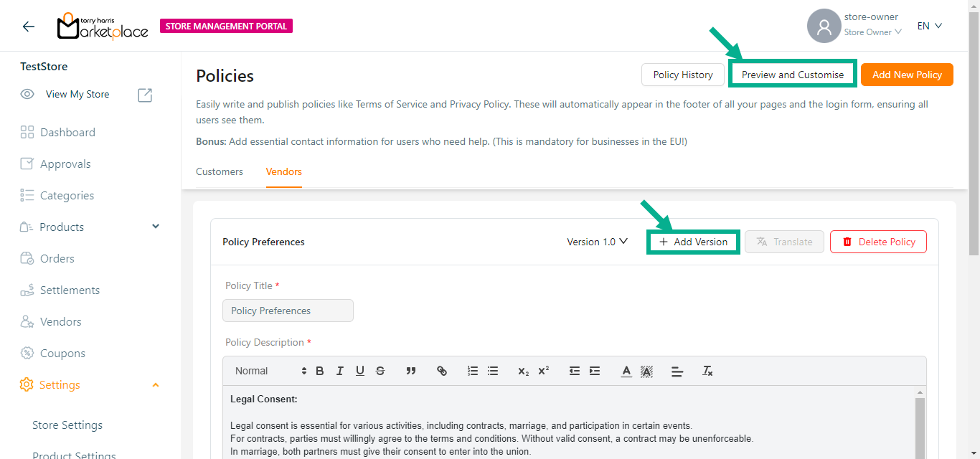Open the Normal heading style dropdown
Screen dimensions: 980x459
click(270, 371)
